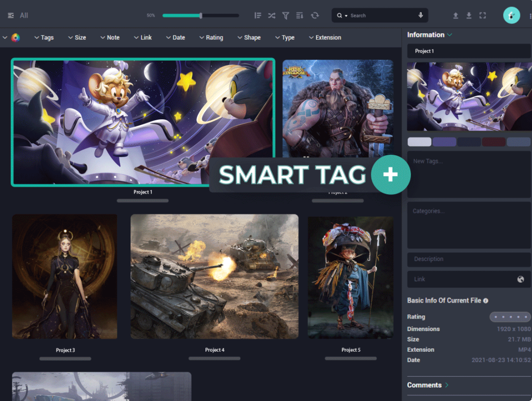Expand the Rating filter dropdown
This screenshot has height=401, width=532.
211,37
